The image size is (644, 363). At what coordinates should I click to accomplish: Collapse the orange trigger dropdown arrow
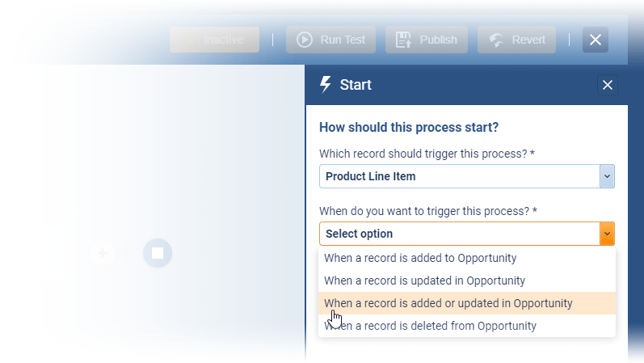click(607, 234)
